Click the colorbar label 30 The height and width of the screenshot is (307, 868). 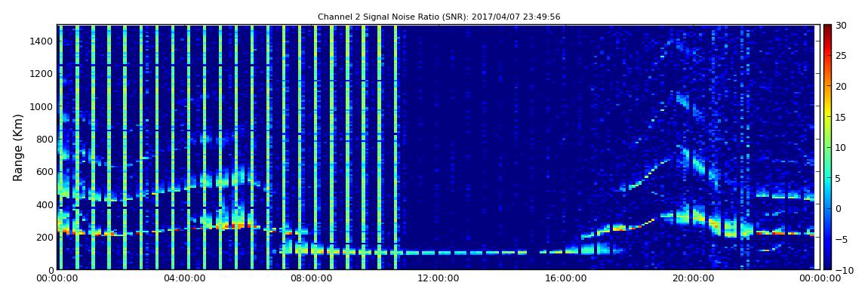pos(841,25)
